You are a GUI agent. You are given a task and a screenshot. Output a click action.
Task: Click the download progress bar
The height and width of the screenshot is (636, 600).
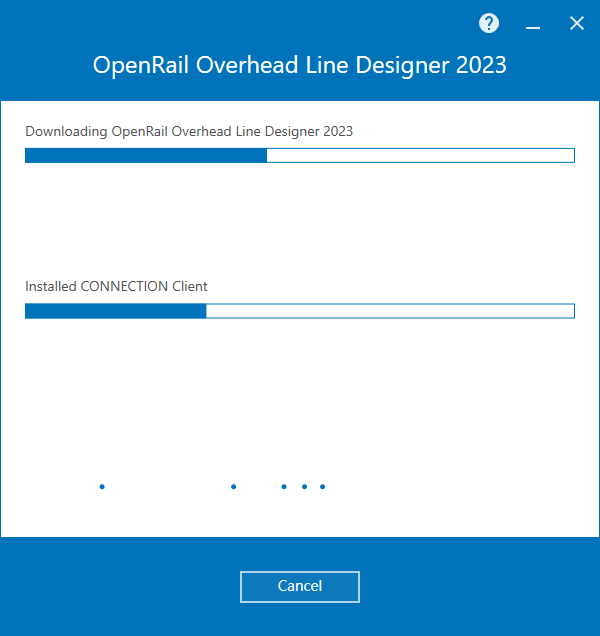click(x=300, y=155)
